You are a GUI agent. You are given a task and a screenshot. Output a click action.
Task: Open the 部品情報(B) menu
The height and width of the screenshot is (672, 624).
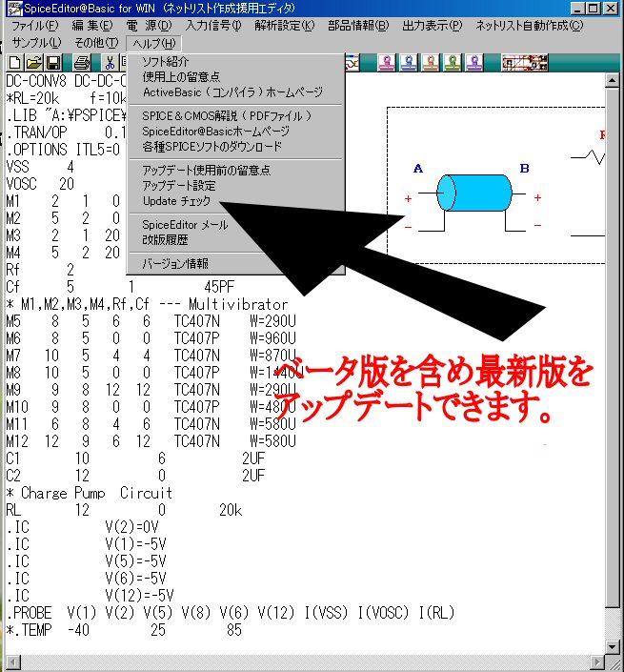(x=358, y=26)
